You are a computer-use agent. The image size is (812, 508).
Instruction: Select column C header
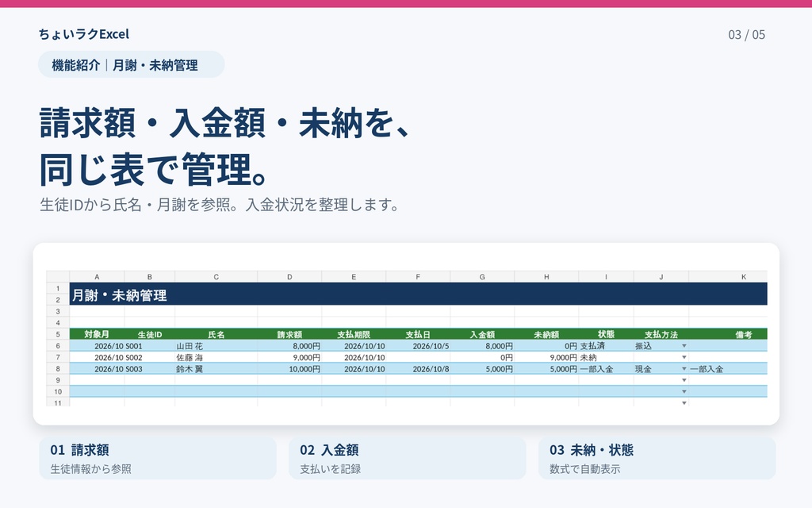pos(216,277)
